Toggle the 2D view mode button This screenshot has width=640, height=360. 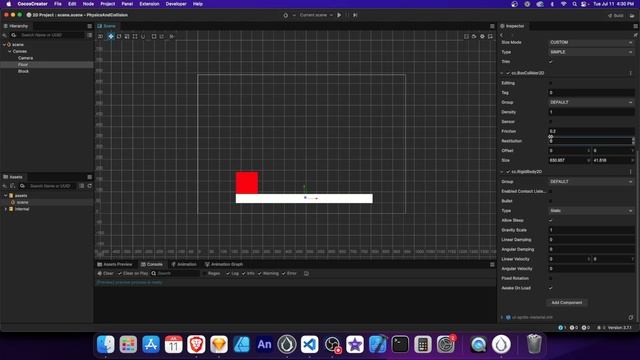101,36
